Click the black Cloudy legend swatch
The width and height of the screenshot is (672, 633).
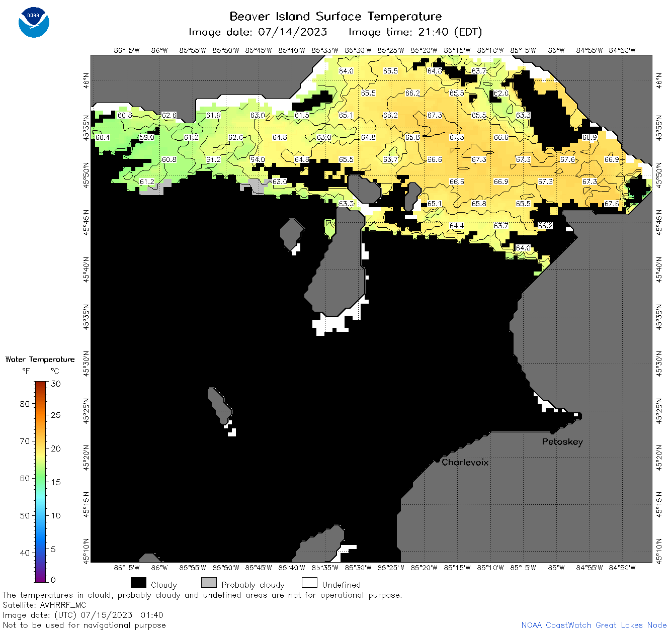click(138, 583)
